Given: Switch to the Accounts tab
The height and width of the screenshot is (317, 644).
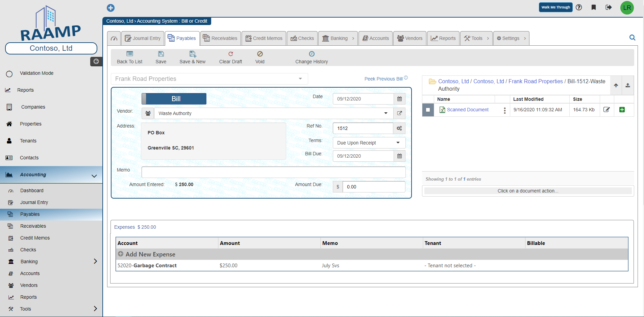Looking at the screenshot, I should coord(376,38).
